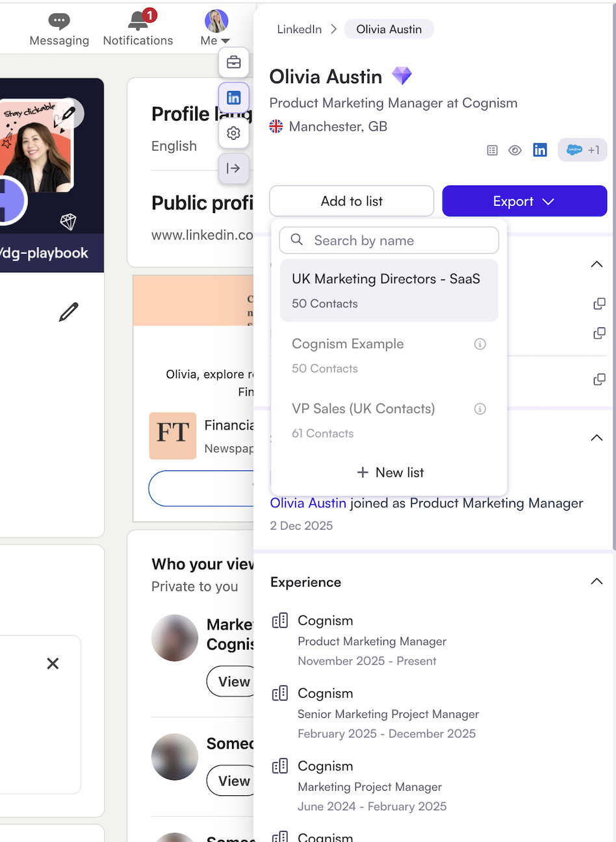Select Messaging in the top navigation
This screenshot has height=842, width=616.
pos(58,28)
